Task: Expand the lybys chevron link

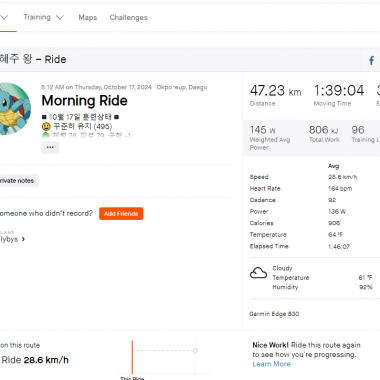Action: tap(12, 239)
